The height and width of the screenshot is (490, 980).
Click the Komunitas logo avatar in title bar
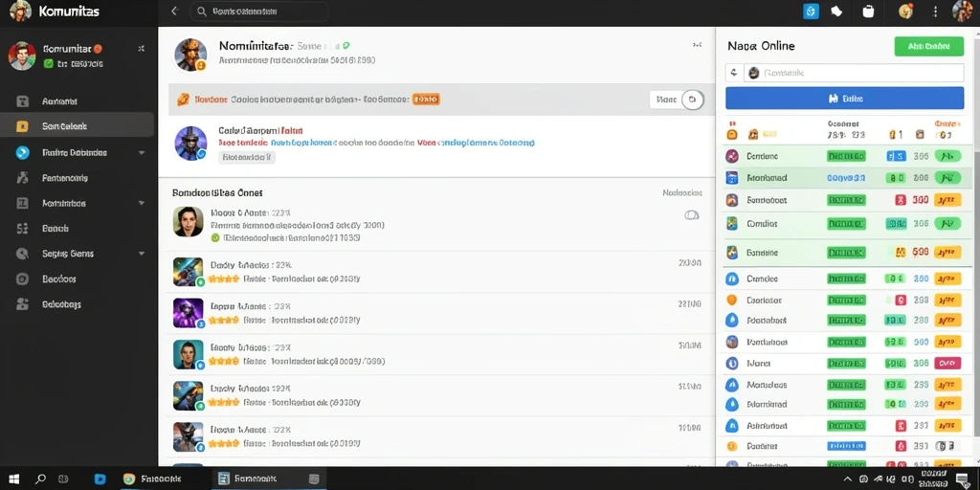coord(21,11)
